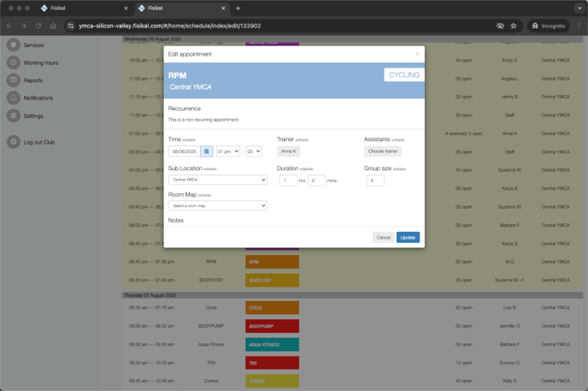Switch to the first Fisikal tab
Viewport: 588px width, 391px height.
[83, 9]
